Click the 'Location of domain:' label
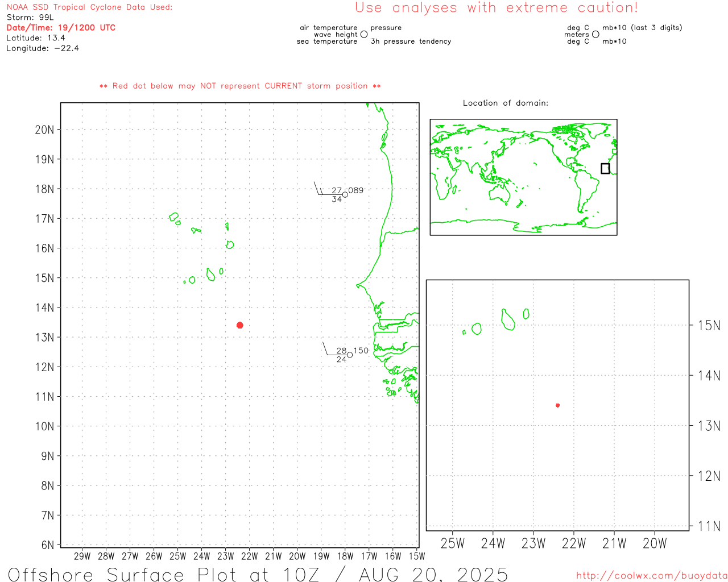Screen dimensions: 728x582 506,103
